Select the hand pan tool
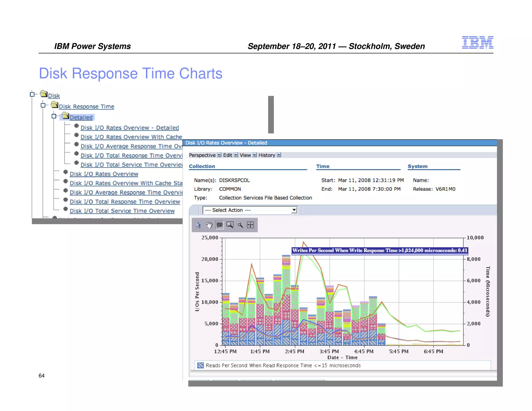 point(209,225)
